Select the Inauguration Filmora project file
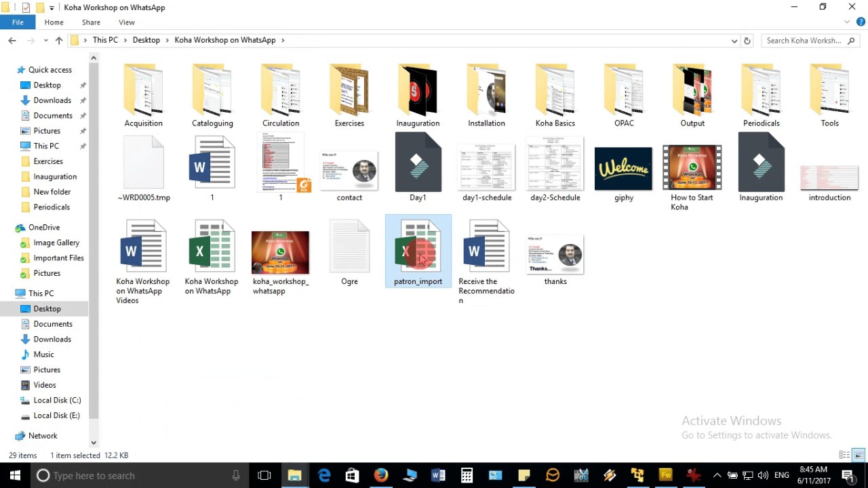This screenshot has width=868, height=488. 761,167
